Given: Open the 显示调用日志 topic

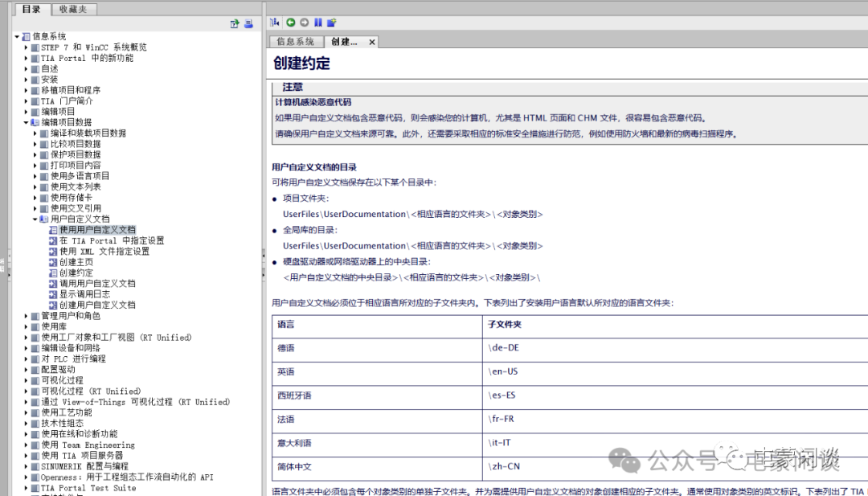Looking at the screenshot, I should click(x=84, y=294).
